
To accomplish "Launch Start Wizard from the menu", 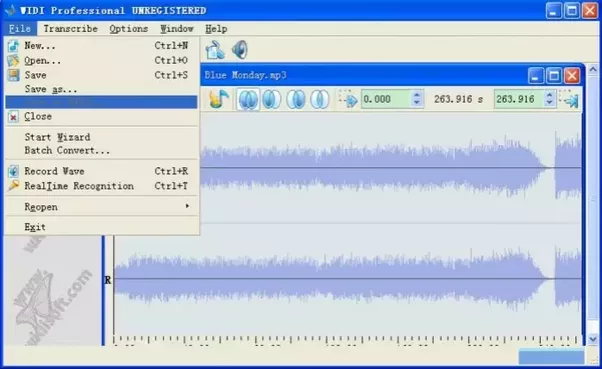I will click(x=101, y=137).
